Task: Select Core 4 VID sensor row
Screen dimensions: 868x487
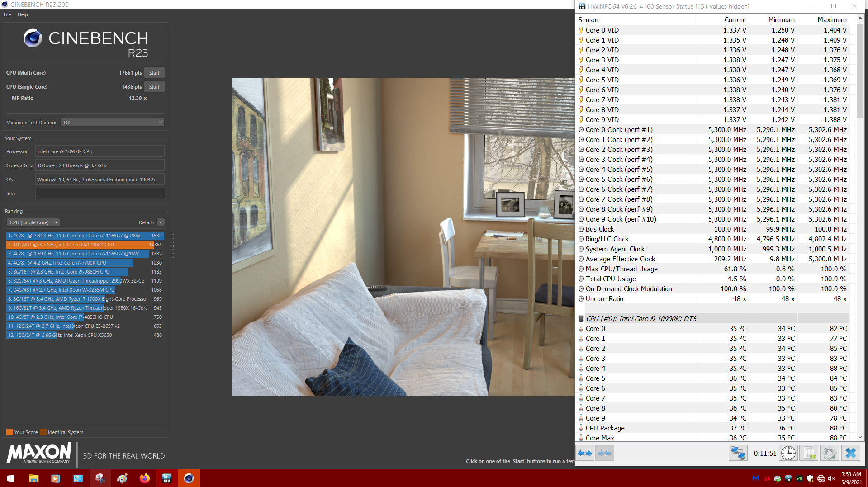Action: 713,70
